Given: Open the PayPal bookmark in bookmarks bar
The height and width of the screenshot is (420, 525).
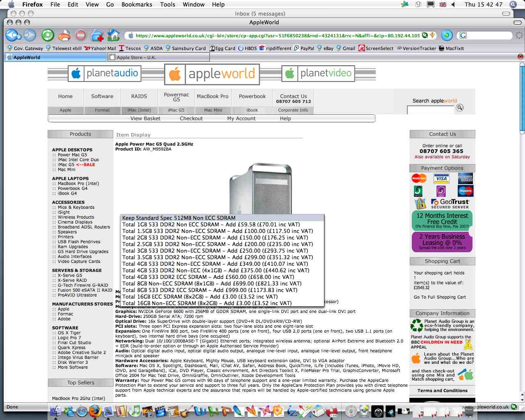Looking at the screenshot, I should [304, 48].
